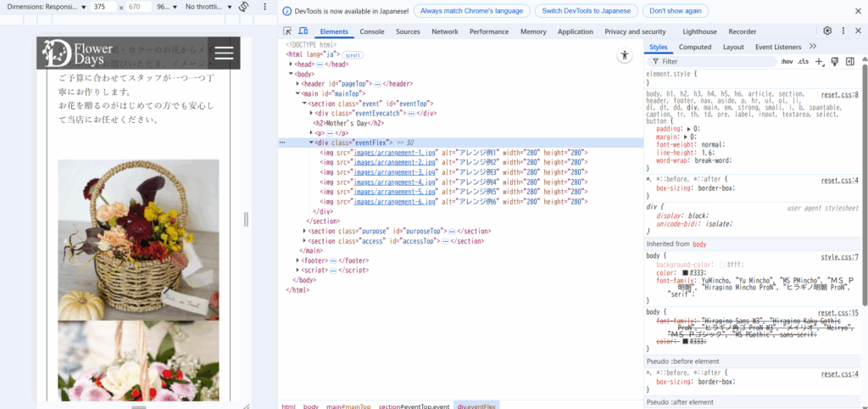Viewport: 868px width, 409px height.
Task: Open DevTools settings gear
Action: click(827, 31)
